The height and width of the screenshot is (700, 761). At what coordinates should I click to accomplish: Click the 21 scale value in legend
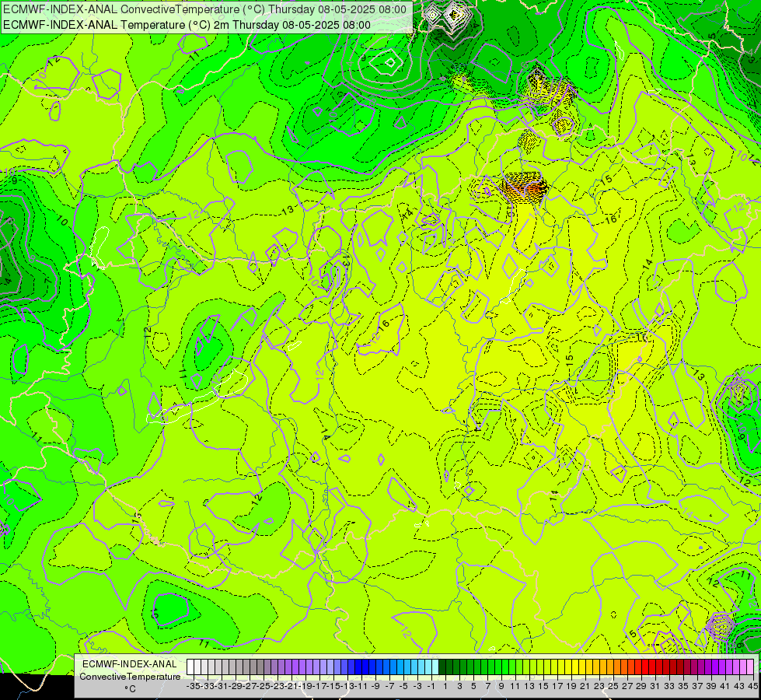[x=585, y=686]
